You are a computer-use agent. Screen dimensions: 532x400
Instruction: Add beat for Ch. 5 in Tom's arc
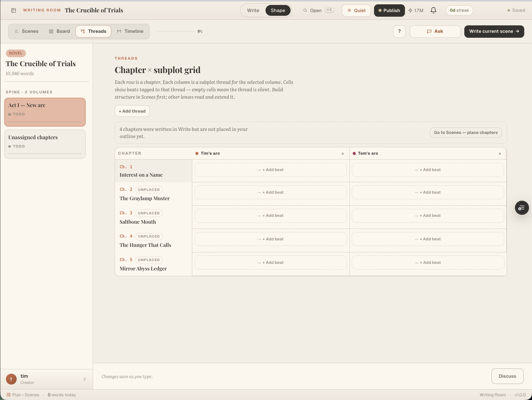tap(428, 263)
